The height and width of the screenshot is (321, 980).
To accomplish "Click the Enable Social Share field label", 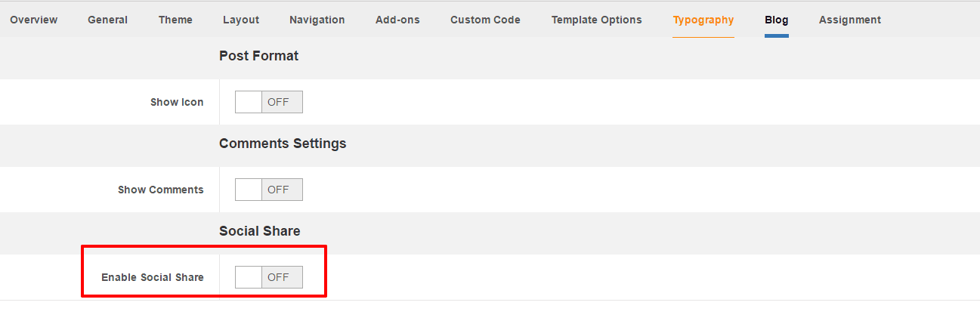I will pyautogui.click(x=153, y=277).
